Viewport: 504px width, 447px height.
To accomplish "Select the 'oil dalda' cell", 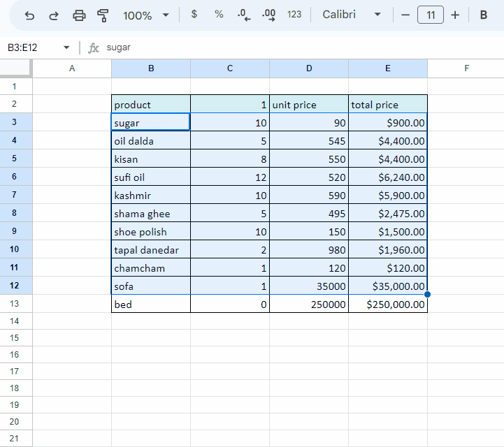I will [x=151, y=140].
